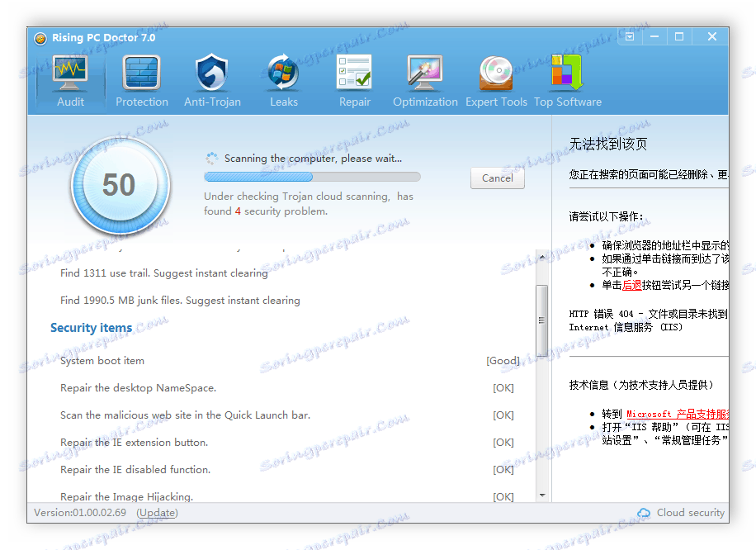Select the Anti-Trojan shield icon

click(x=212, y=73)
